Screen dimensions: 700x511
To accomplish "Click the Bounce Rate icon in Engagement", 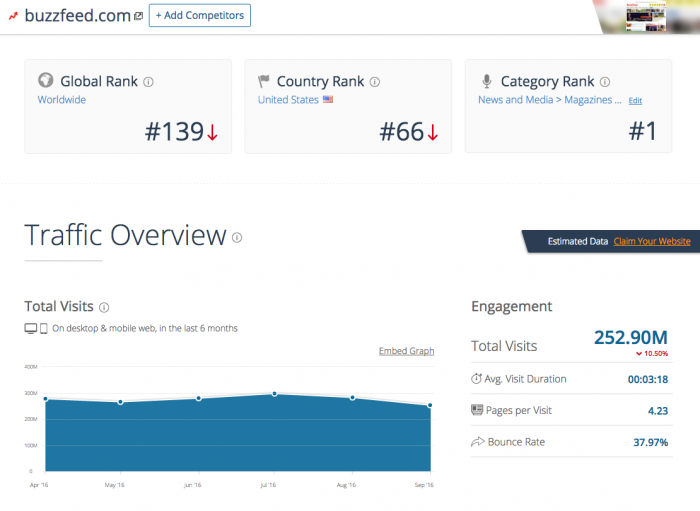I will (477, 442).
